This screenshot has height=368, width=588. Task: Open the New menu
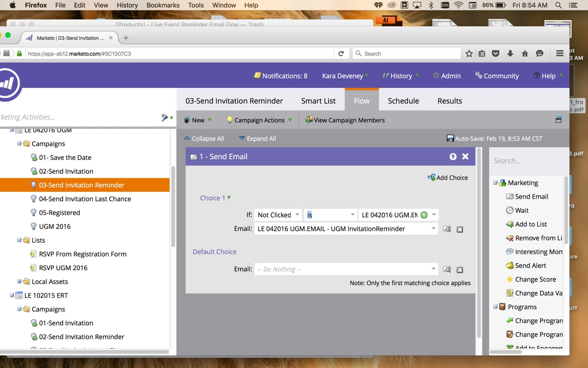(x=198, y=120)
